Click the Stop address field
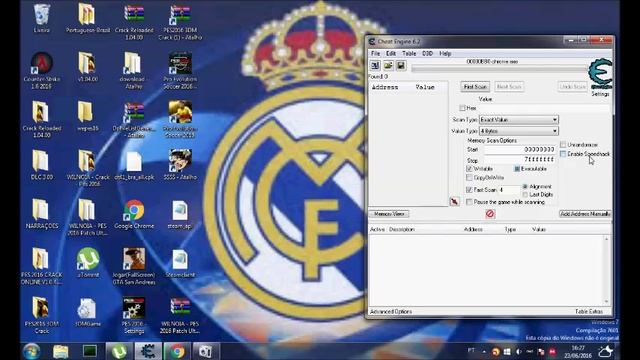Screen dimensions: 640x360 tap(519, 159)
